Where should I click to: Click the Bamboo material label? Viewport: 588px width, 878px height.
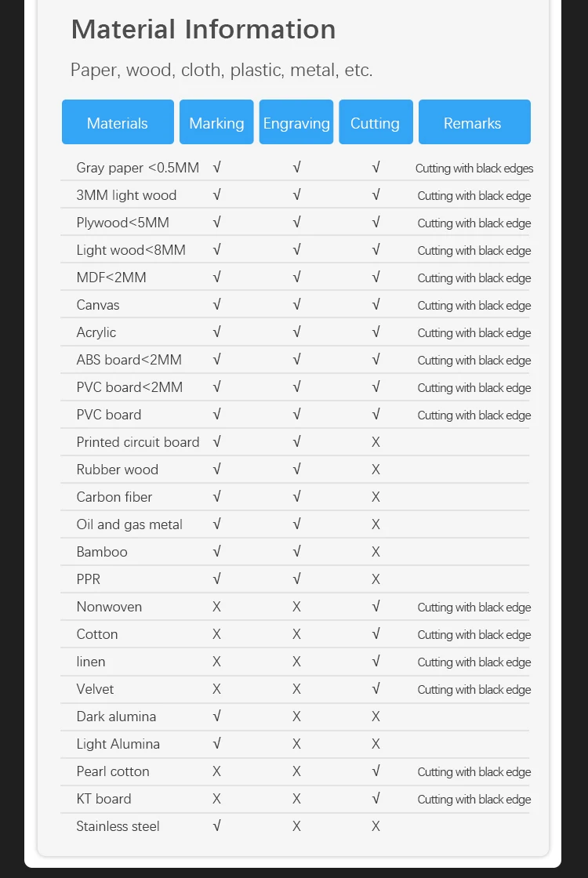tap(102, 552)
